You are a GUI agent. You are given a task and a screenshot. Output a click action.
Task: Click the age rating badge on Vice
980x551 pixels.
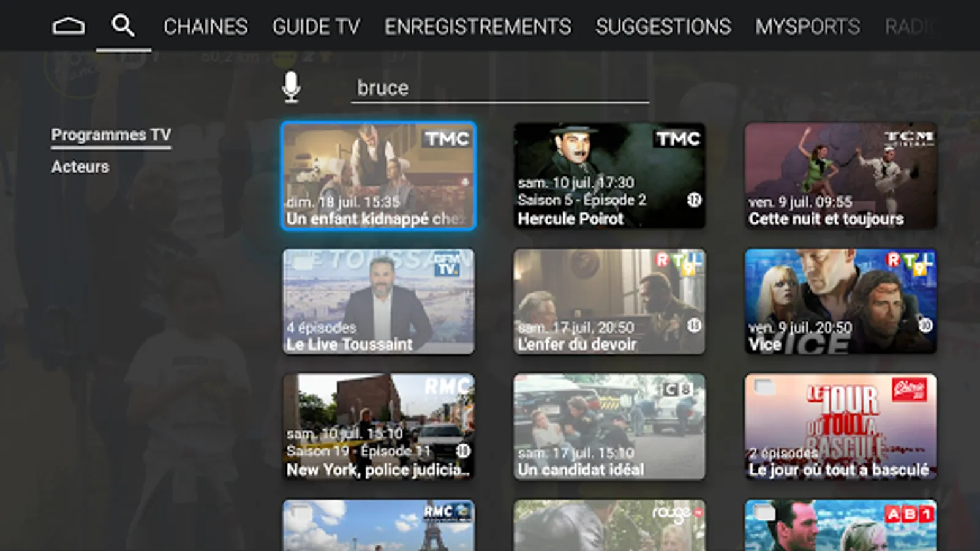[925, 326]
